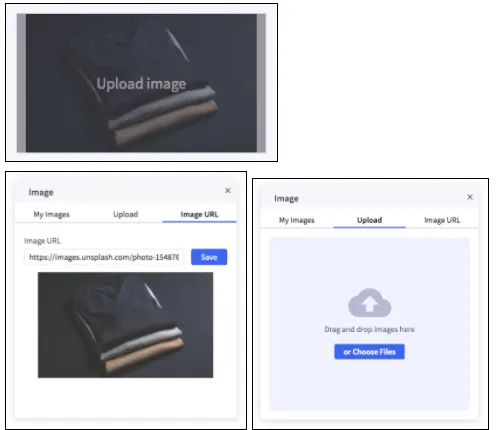Click the folded clothes preview image
496x430 pixels.
[125, 325]
